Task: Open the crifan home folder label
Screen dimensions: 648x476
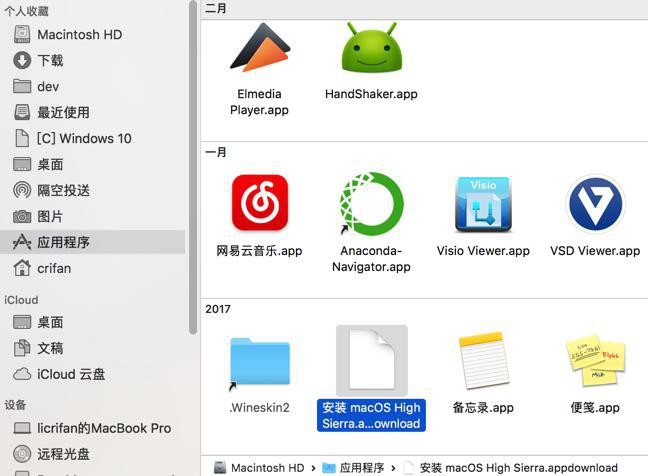Action: (54, 268)
